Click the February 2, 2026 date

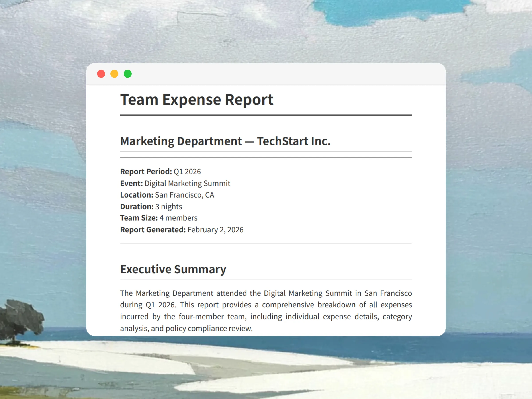pos(215,230)
